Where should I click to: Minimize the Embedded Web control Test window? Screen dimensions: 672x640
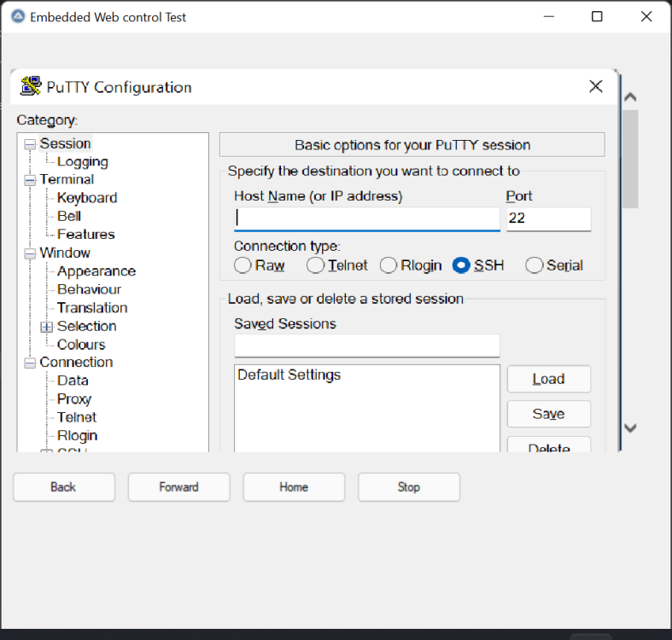click(x=549, y=17)
